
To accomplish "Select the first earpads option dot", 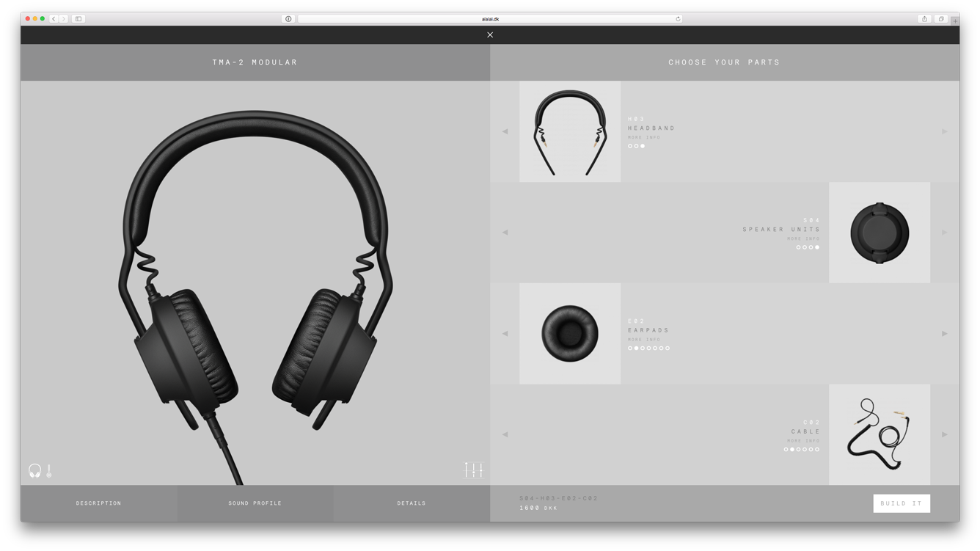I will click(630, 349).
